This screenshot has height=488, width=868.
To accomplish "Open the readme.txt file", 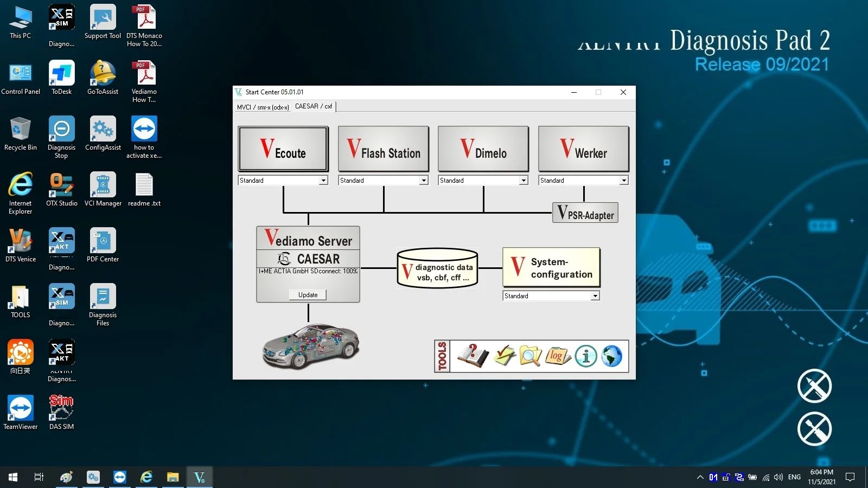I will 144,190.
